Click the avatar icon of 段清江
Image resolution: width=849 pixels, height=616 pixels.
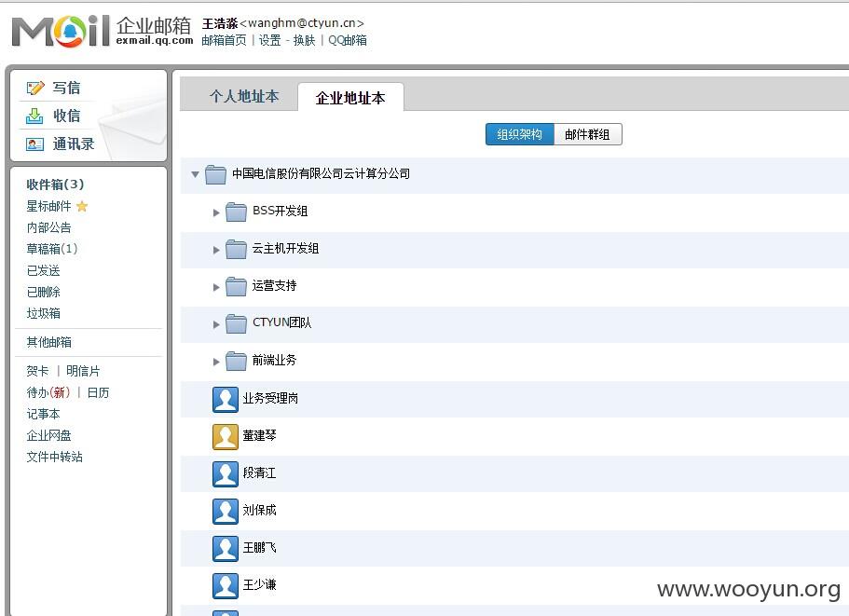(226, 474)
